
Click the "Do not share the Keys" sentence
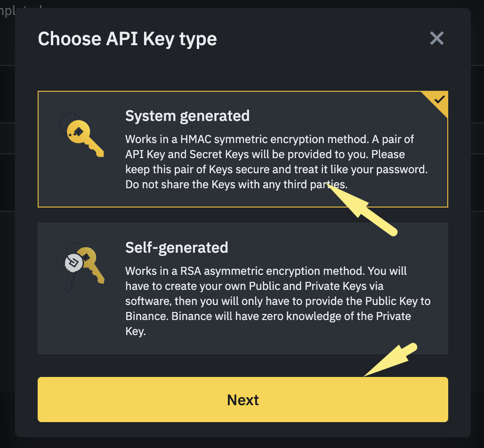pyautogui.click(x=235, y=185)
